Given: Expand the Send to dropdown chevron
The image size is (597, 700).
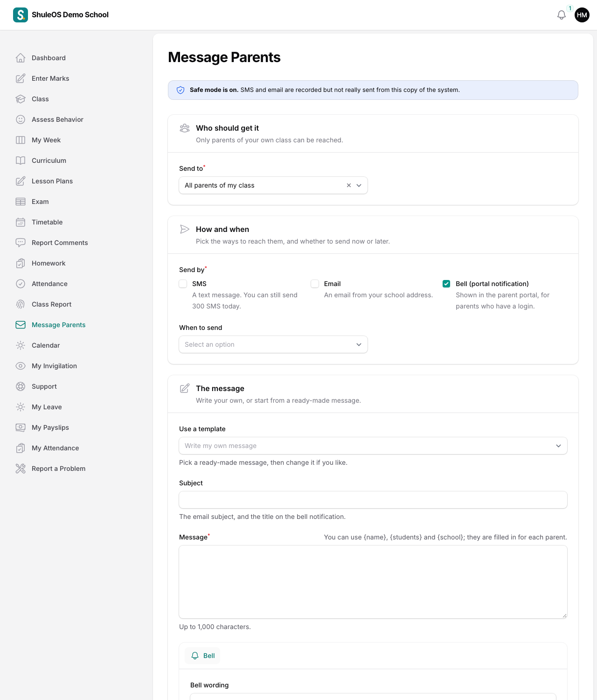Looking at the screenshot, I should click(x=359, y=185).
